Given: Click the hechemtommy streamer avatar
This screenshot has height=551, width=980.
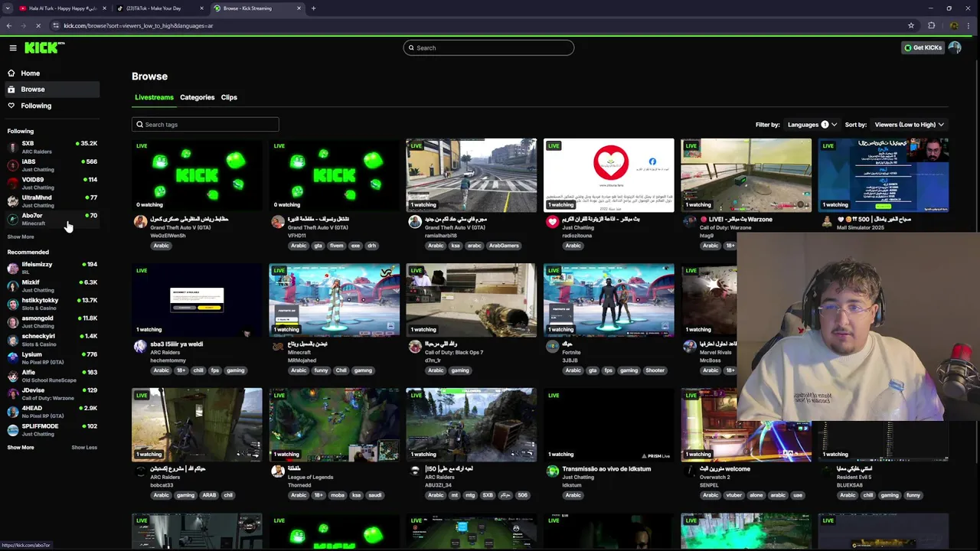Looking at the screenshot, I should pyautogui.click(x=140, y=347).
